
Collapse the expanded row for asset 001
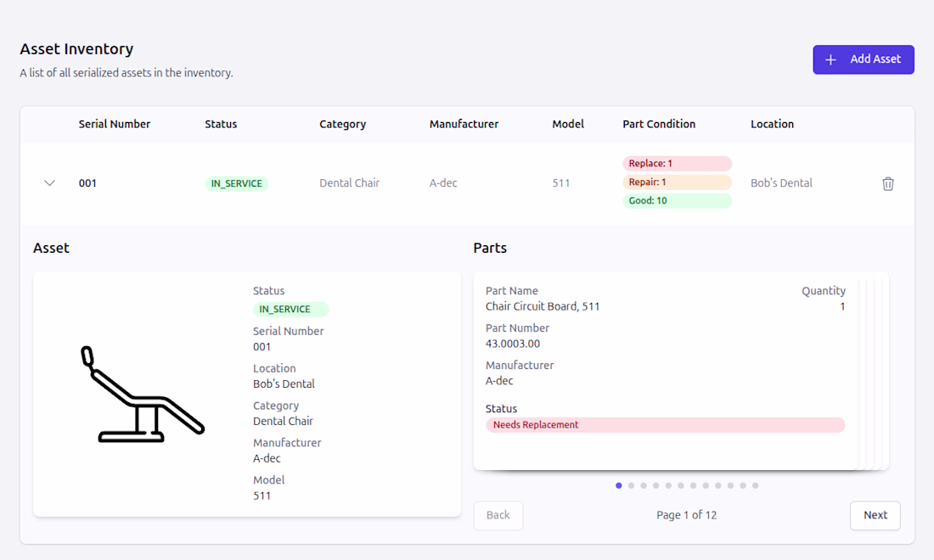point(49,183)
